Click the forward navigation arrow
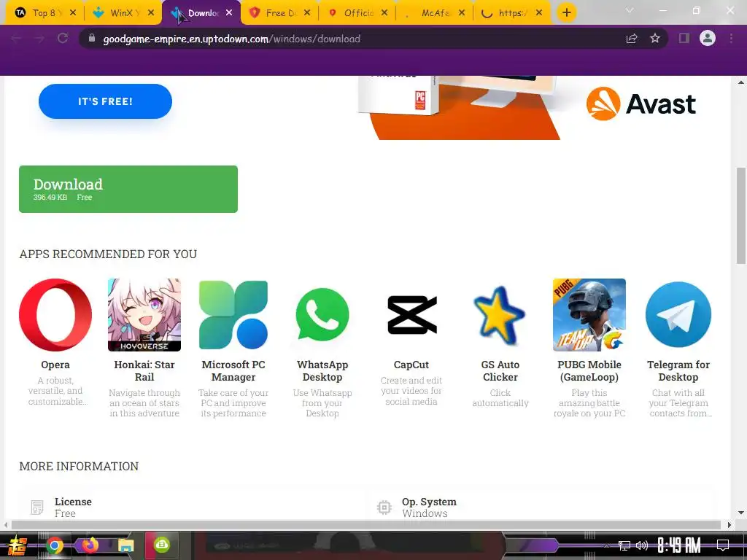 point(39,39)
